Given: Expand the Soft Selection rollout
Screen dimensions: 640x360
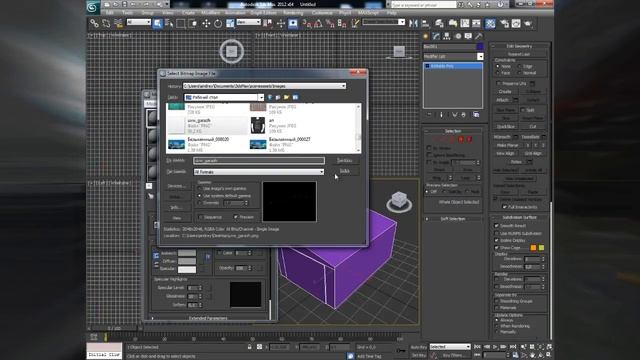Looking at the screenshot, I should point(452,219).
